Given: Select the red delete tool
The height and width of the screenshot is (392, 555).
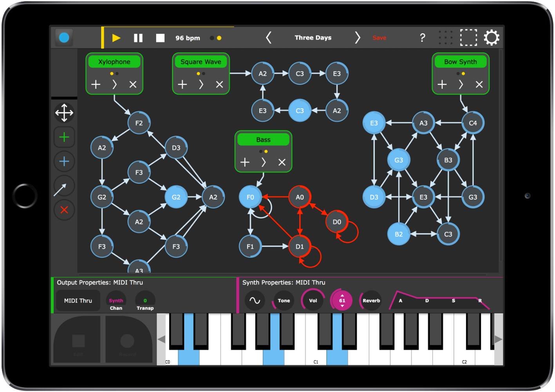Looking at the screenshot, I should [x=64, y=210].
